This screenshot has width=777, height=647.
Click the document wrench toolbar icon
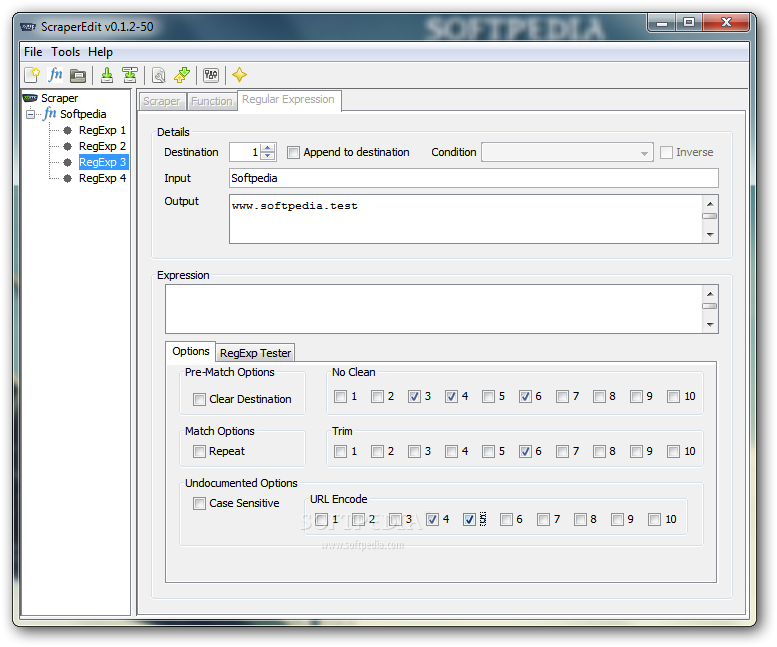pos(159,75)
